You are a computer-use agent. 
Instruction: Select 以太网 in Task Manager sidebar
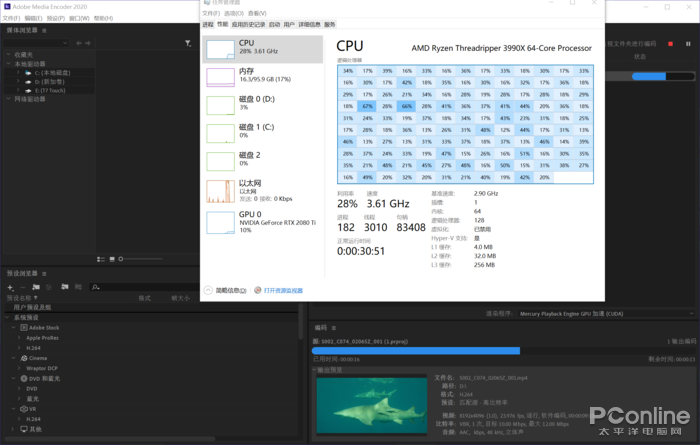pyautogui.click(x=262, y=191)
